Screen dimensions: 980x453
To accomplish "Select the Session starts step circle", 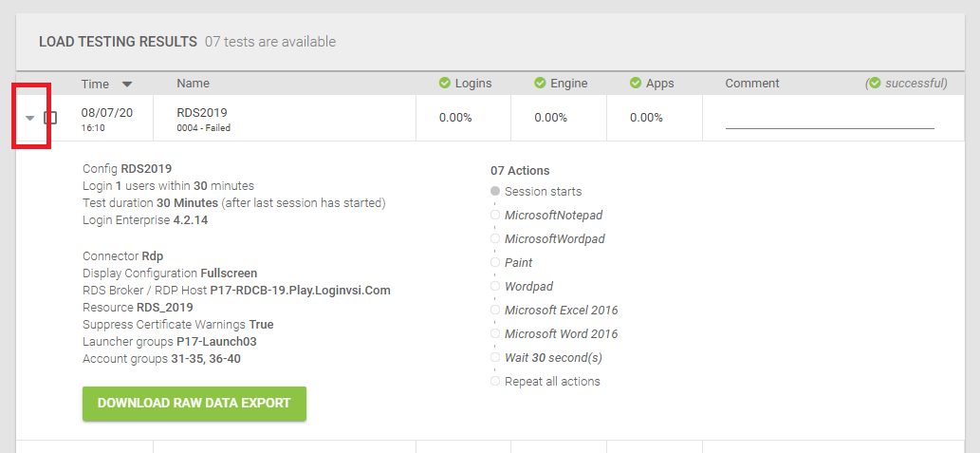I will 495,192.
